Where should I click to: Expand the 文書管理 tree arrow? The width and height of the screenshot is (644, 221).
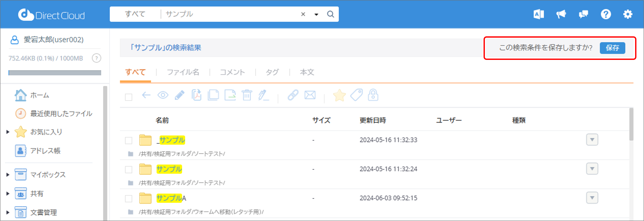point(8,212)
